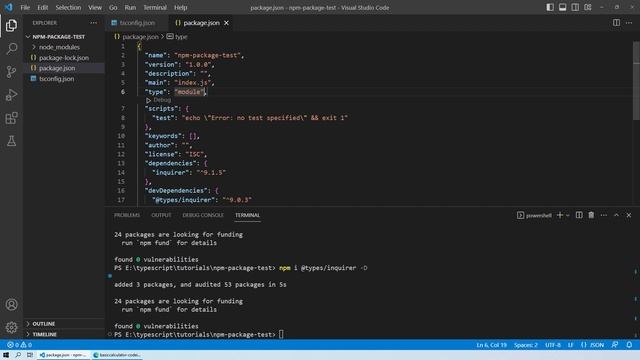640x360 pixels.
Task: Maximize the panel size chevron
Action: 616,215
